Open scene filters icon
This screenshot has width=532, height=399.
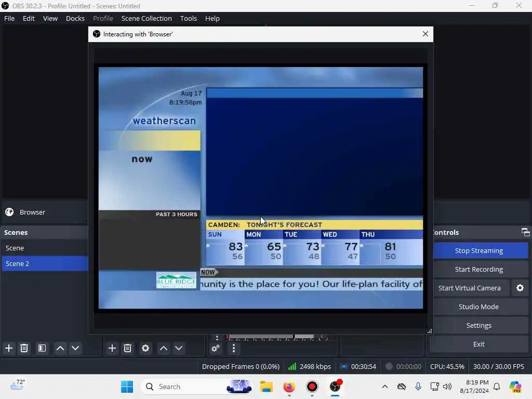coord(42,349)
